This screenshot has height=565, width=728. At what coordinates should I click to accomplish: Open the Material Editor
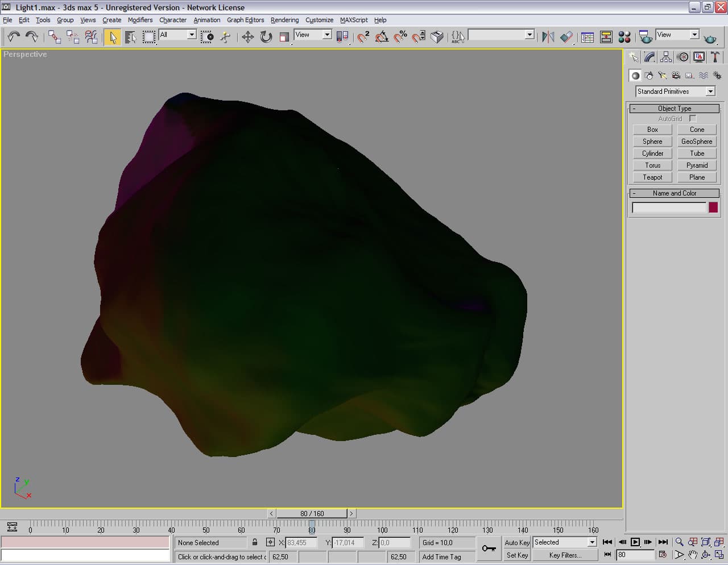coord(624,37)
